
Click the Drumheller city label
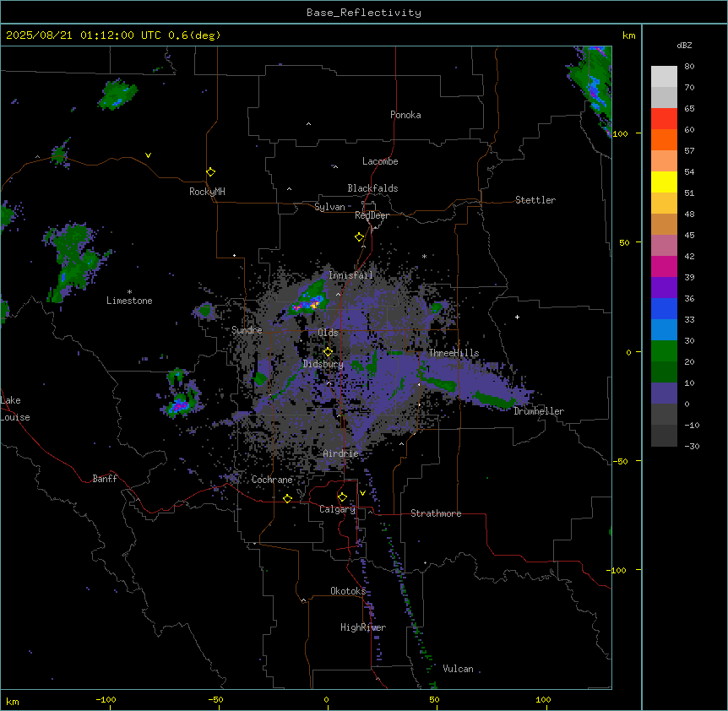(539, 411)
